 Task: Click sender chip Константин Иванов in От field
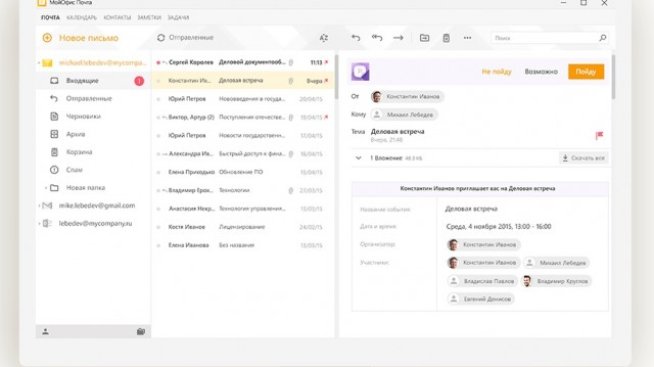[407, 97]
